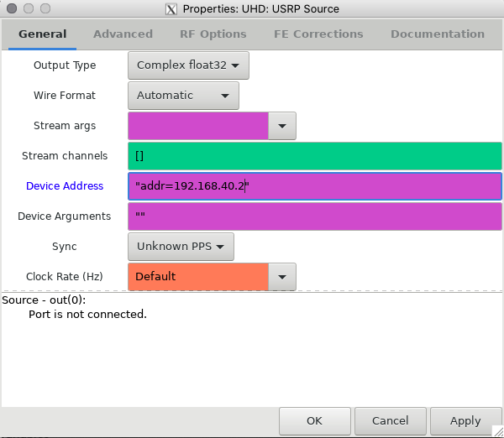Click the Device Arguments input field
504x438 pixels.
315,216
